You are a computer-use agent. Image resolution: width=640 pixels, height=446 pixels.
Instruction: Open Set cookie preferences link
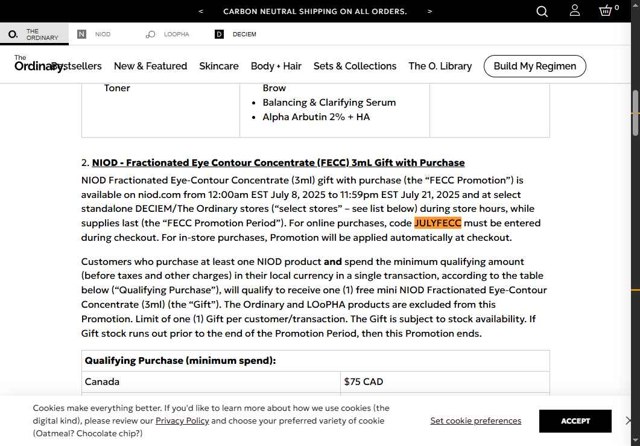476,421
